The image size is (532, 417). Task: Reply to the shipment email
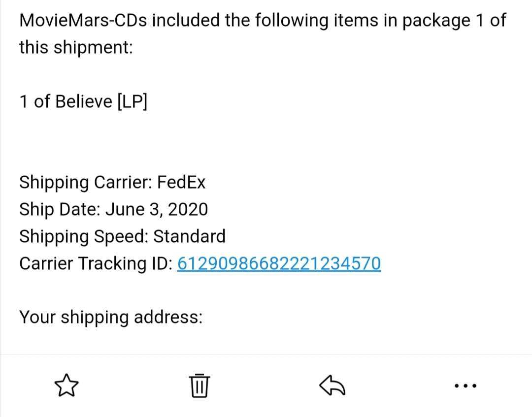point(332,385)
